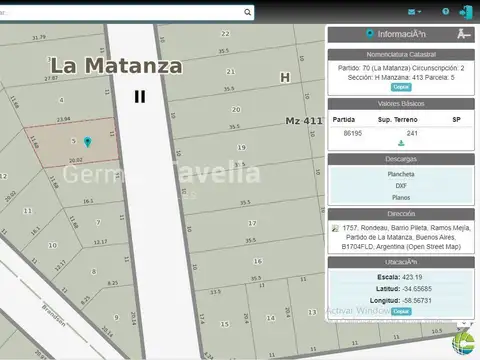Select parcel 10 on the map

52,246
